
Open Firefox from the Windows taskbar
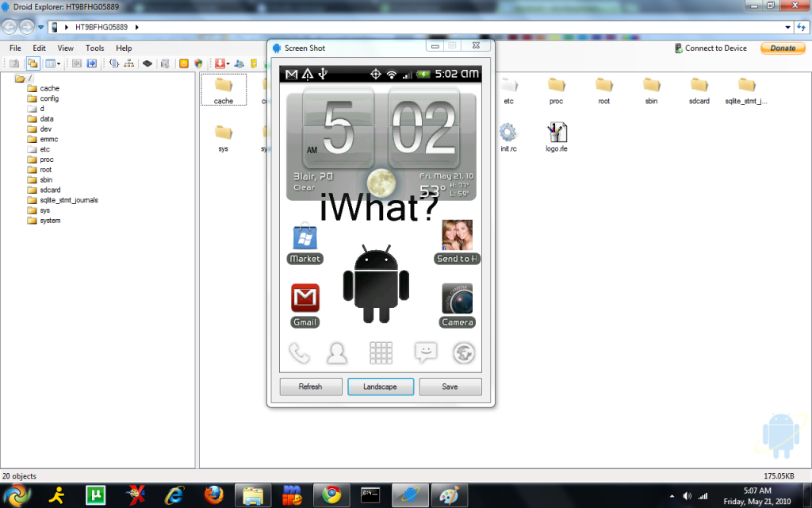[213, 495]
